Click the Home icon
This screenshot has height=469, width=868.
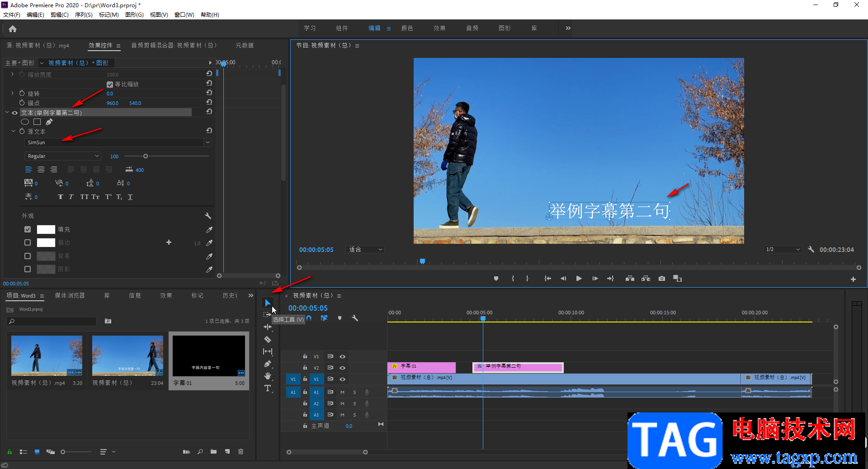[13, 29]
